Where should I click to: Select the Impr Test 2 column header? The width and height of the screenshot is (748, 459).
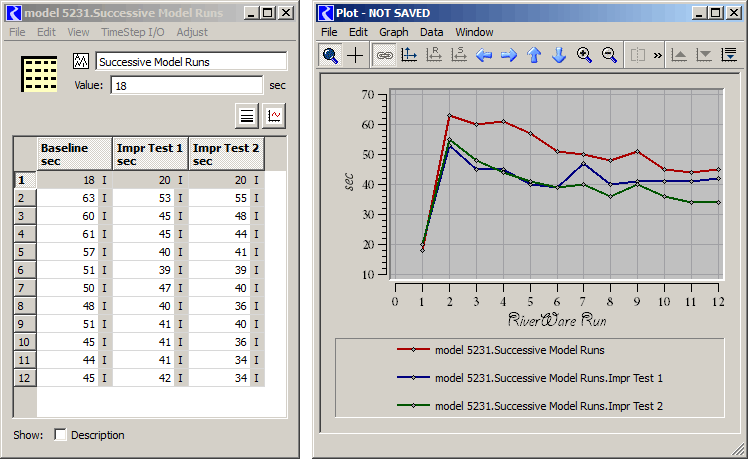pyautogui.click(x=226, y=154)
